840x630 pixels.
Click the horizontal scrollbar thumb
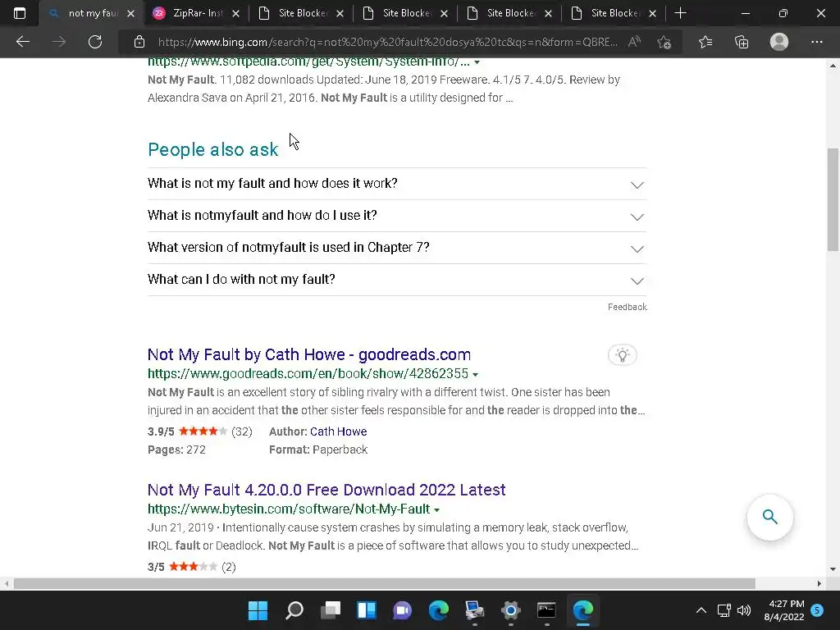click(384, 583)
